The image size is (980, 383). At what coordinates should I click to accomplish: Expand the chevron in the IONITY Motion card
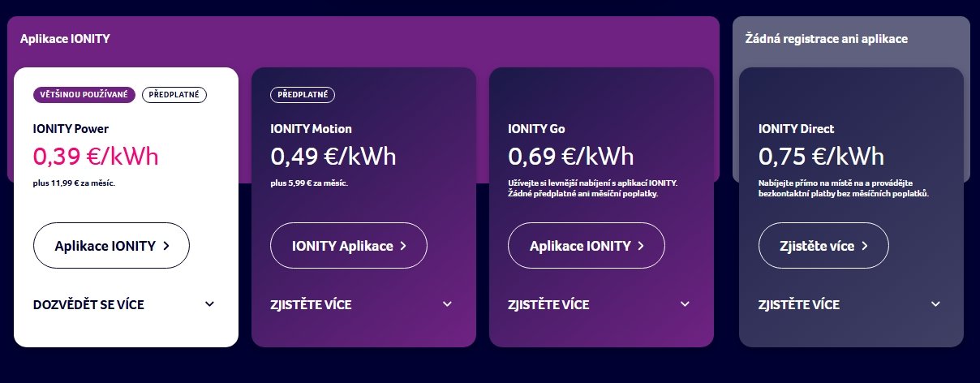[447, 304]
